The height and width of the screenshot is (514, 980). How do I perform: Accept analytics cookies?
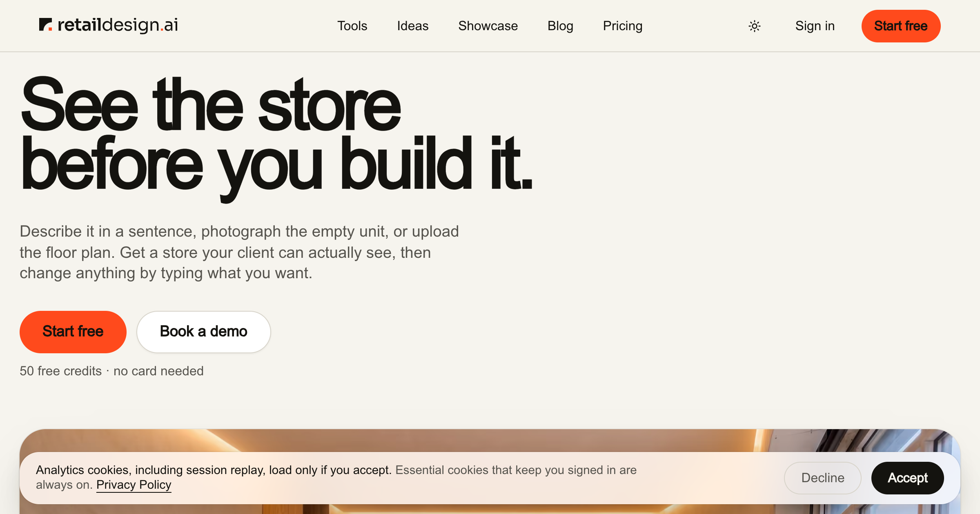click(x=907, y=478)
